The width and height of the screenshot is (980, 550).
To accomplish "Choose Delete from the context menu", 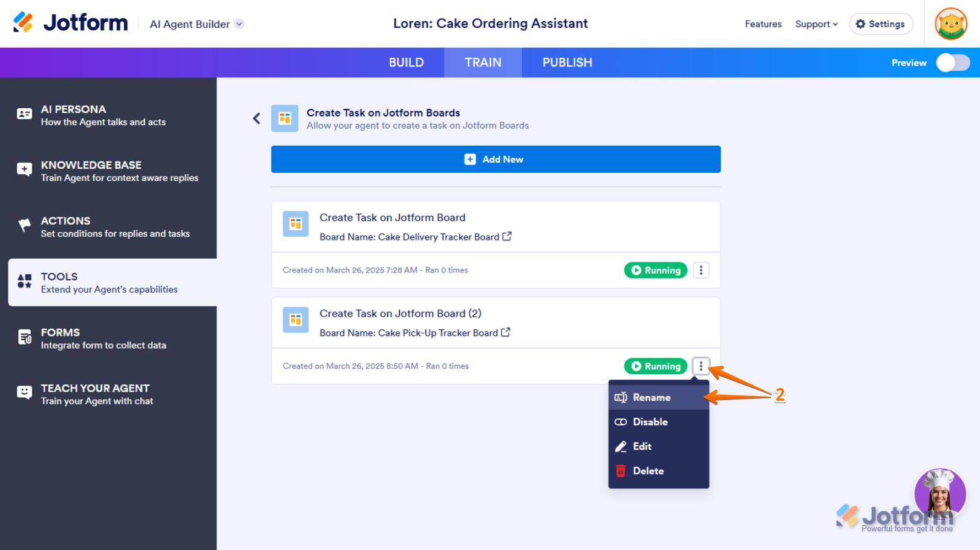I will tap(658, 471).
